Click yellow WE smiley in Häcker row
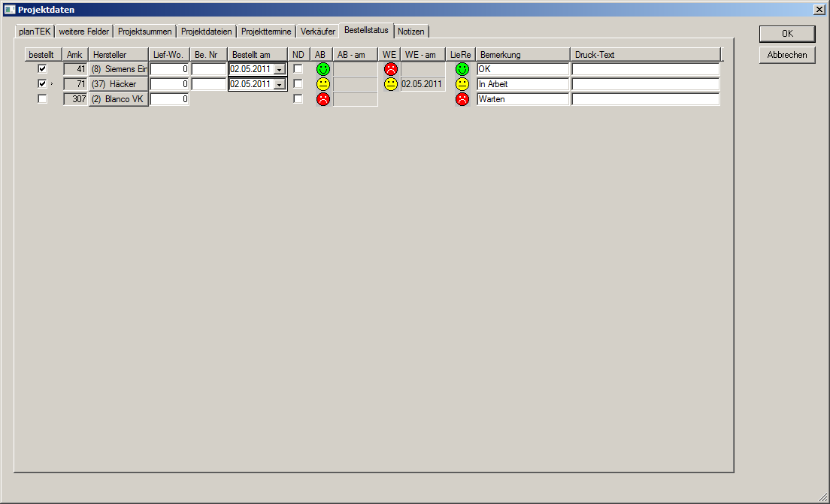The height and width of the screenshot is (504, 830). click(x=391, y=84)
